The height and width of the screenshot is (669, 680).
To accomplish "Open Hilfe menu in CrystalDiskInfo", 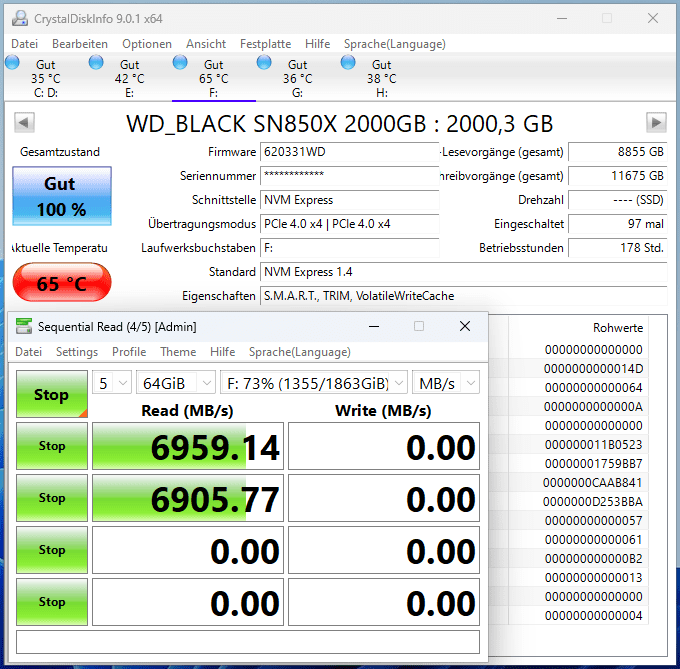I will [x=317, y=44].
